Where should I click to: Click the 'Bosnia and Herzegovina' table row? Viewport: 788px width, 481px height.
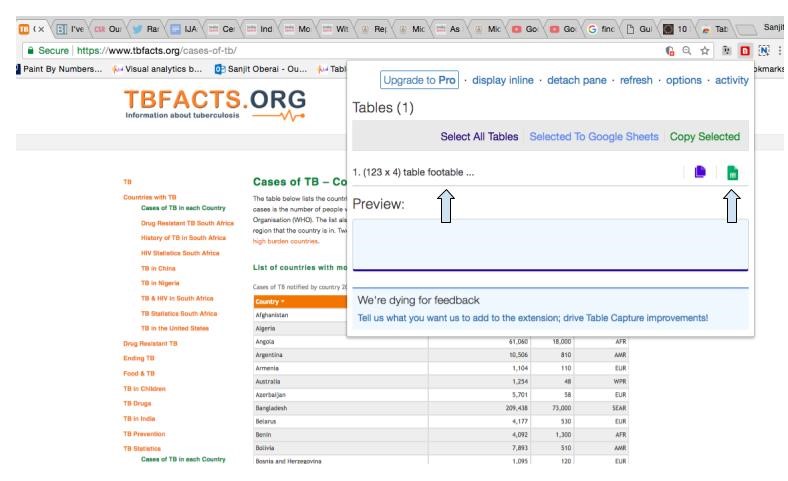tap(441, 461)
